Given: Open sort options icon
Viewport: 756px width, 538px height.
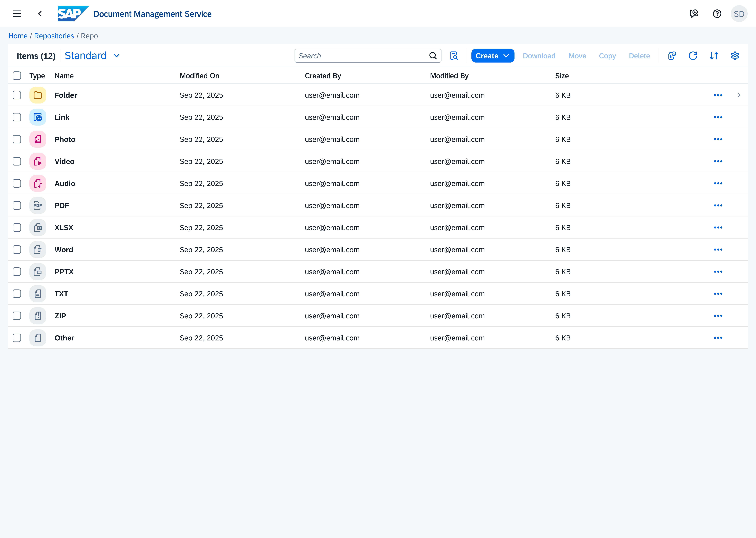Looking at the screenshot, I should [714, 56].
